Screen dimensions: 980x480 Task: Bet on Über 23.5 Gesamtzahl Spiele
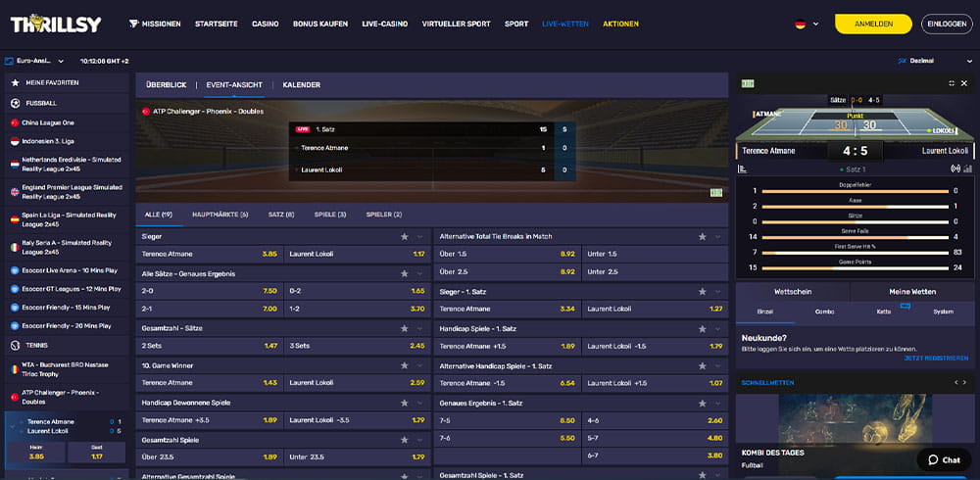pos(209,456)
